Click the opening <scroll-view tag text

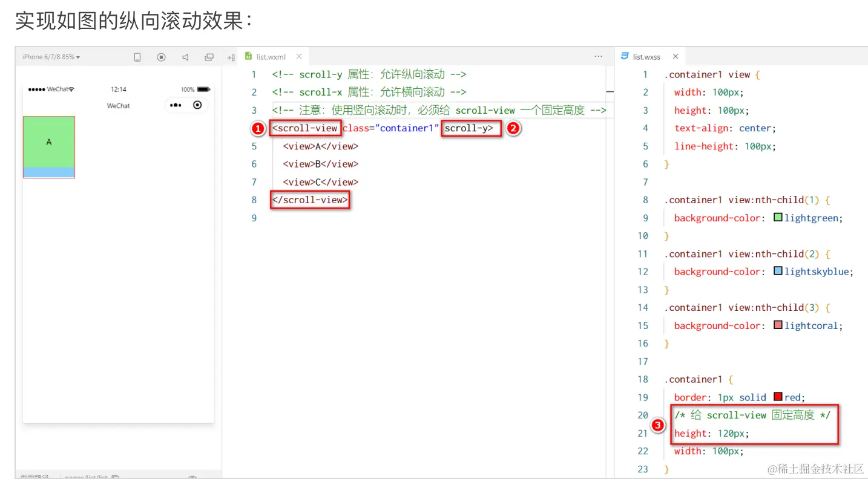point(305,128)
